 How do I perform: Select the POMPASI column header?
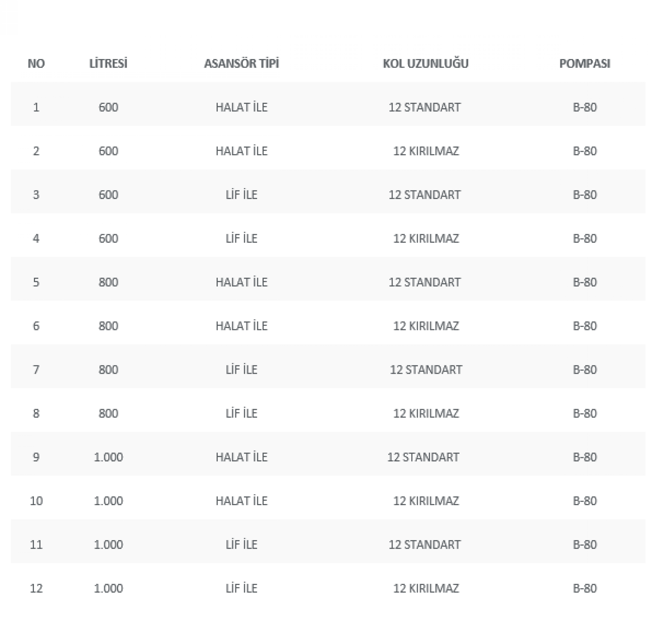click(x=584, y=63)
